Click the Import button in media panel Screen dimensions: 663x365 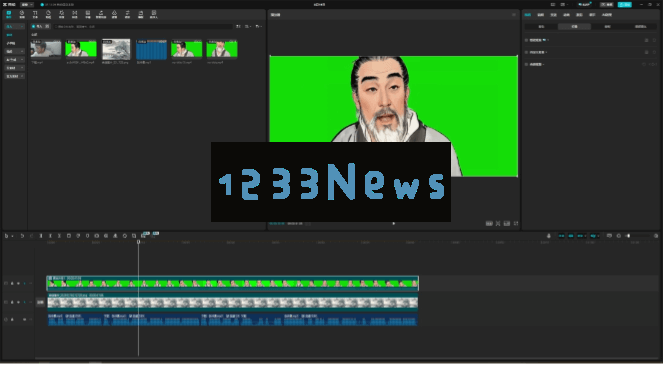click(x=41, y=26)
